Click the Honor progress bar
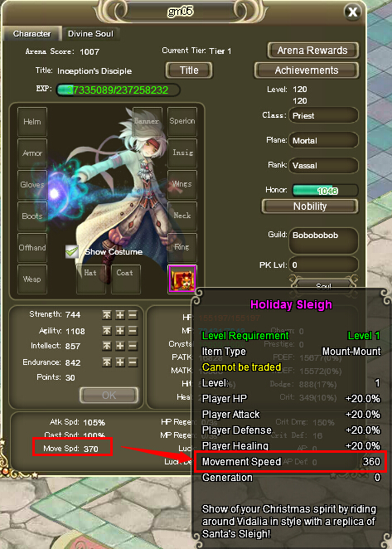Screen dimensions: 392x549 tap(325, 191)
